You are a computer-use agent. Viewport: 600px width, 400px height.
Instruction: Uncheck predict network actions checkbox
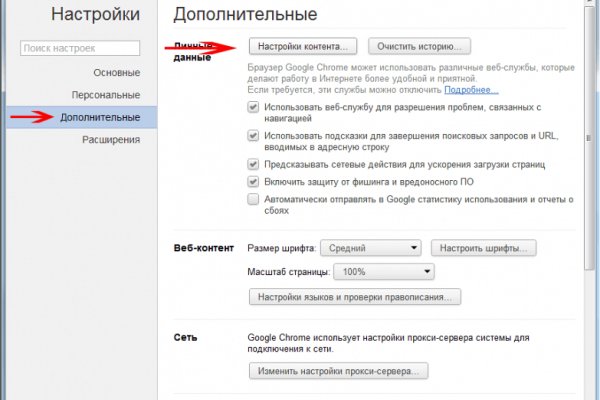pyautogui.click(x=254, y=163)
